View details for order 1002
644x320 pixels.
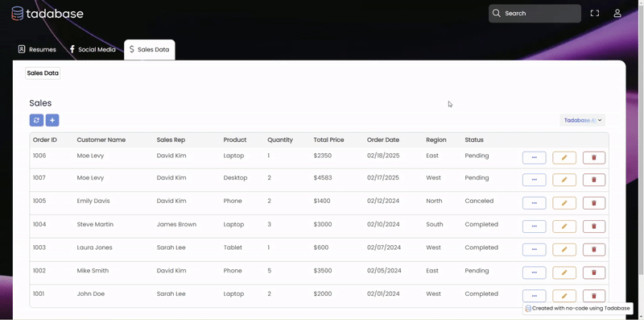click(x=534, y=272)
